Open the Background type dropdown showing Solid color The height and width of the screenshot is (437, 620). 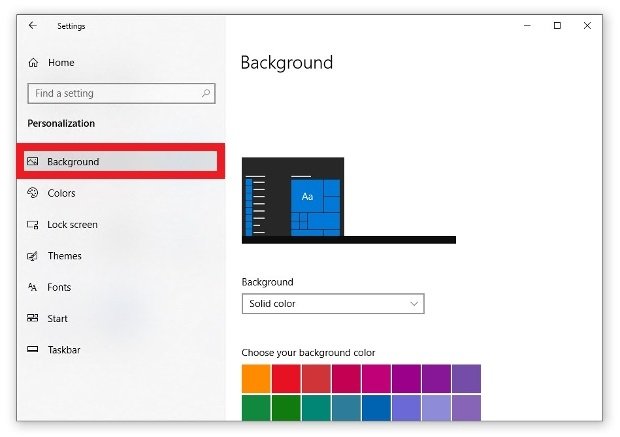pos(333,304)
